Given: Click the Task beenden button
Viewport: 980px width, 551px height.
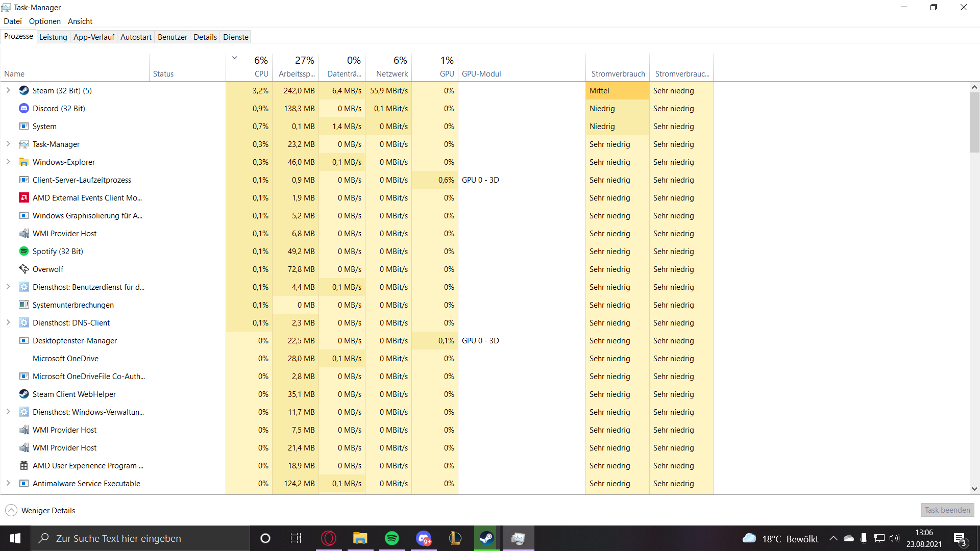Looking at the screenshot, I should [x=947, y=510].
